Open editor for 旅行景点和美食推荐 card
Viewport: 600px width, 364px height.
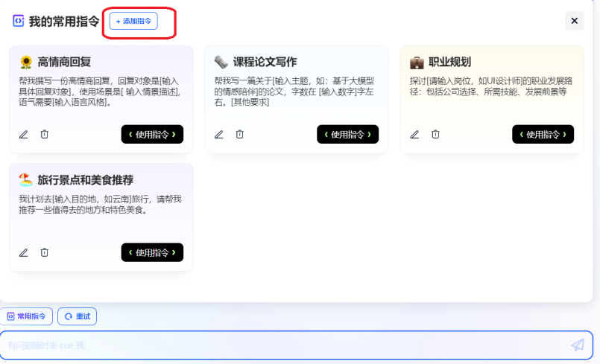[x=24, y=253]
